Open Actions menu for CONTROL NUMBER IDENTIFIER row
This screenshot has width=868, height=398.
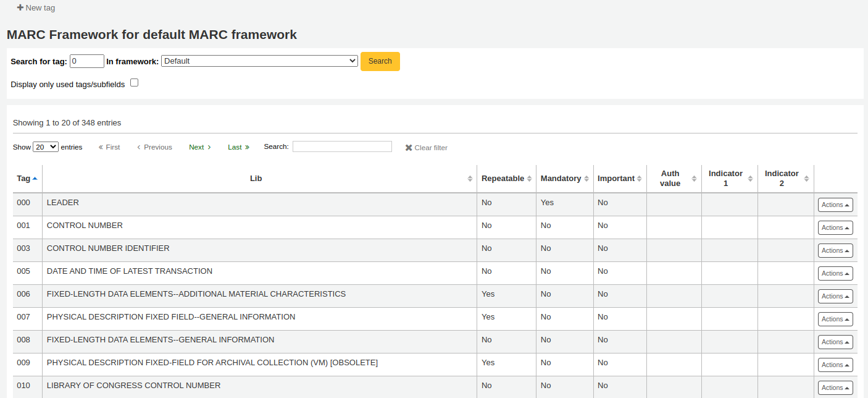[835, 250]
